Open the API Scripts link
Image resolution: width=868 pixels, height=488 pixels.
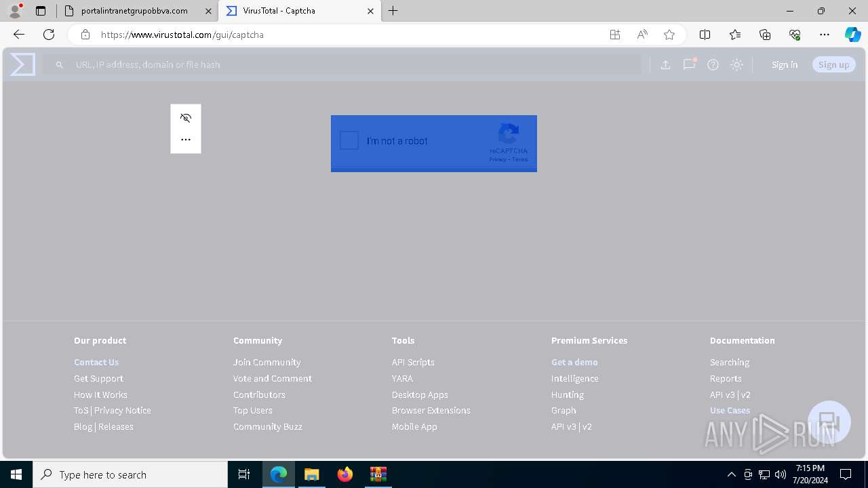pyautogui.click(x=413, y=363)
